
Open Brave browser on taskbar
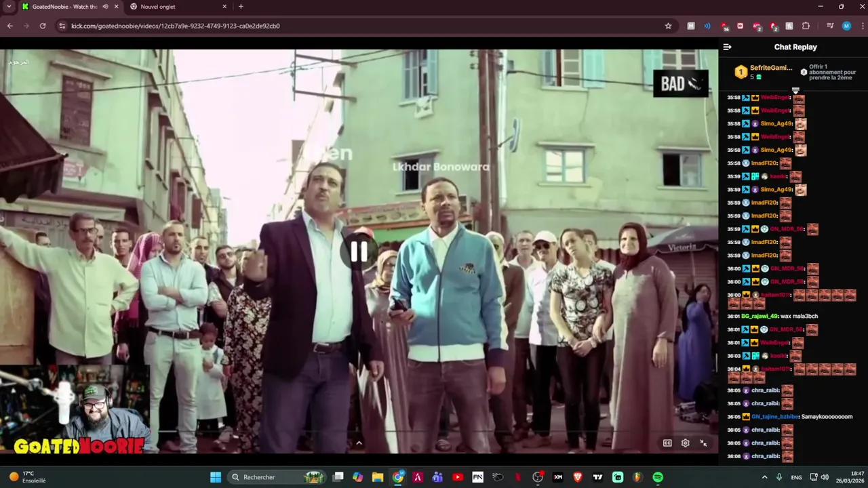point(578,477)
